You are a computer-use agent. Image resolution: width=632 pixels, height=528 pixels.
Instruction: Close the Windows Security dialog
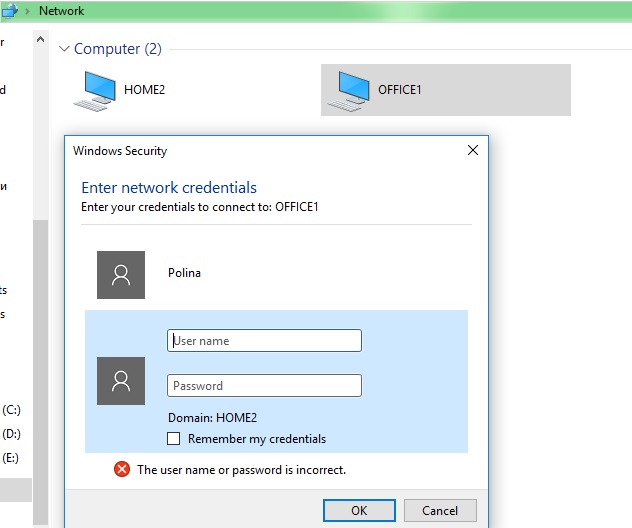coord(472,151)
